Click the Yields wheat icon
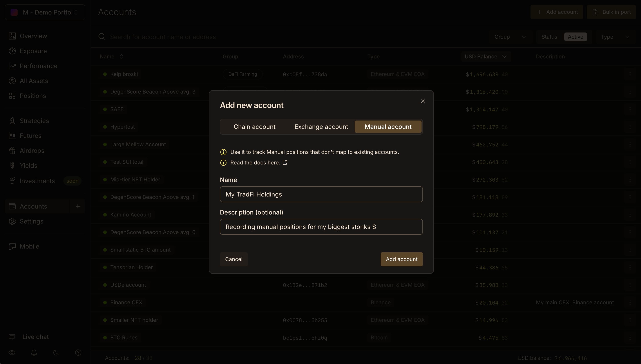Screen dimensions: 641x364 (12, 166)
